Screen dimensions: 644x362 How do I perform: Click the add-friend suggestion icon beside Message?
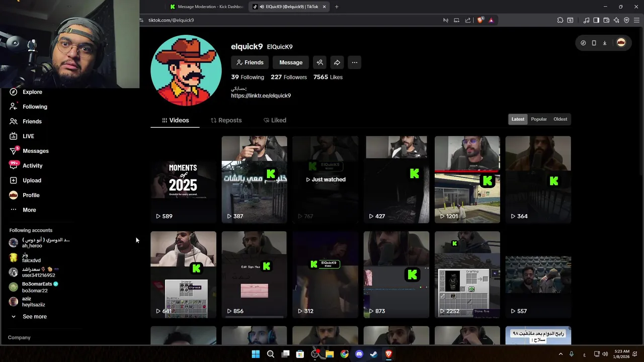(319, 62)
